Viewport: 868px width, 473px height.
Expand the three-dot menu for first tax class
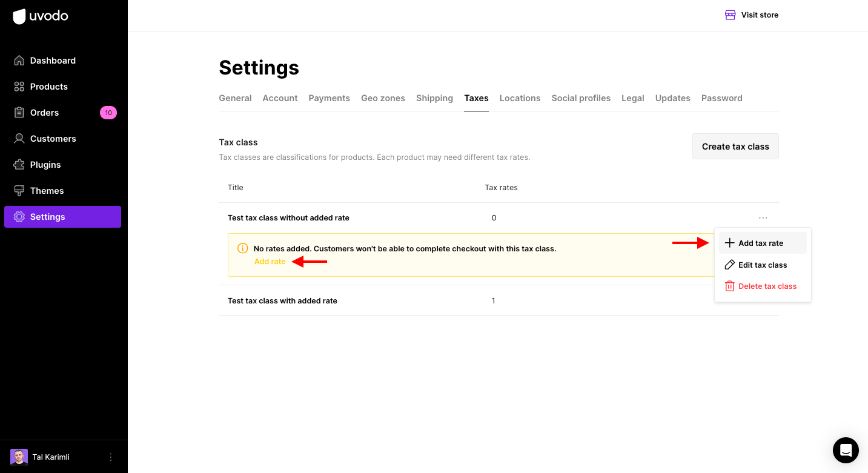tap(763, 218)
